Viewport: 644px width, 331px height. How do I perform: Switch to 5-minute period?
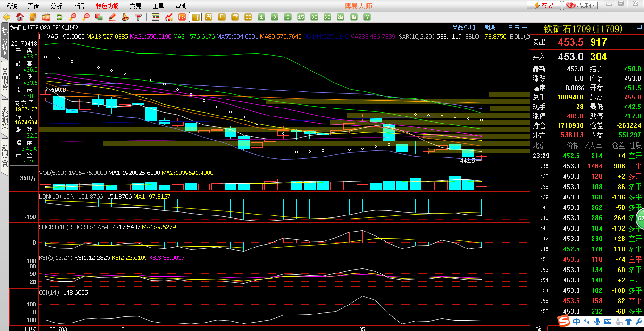click(288, 17)
